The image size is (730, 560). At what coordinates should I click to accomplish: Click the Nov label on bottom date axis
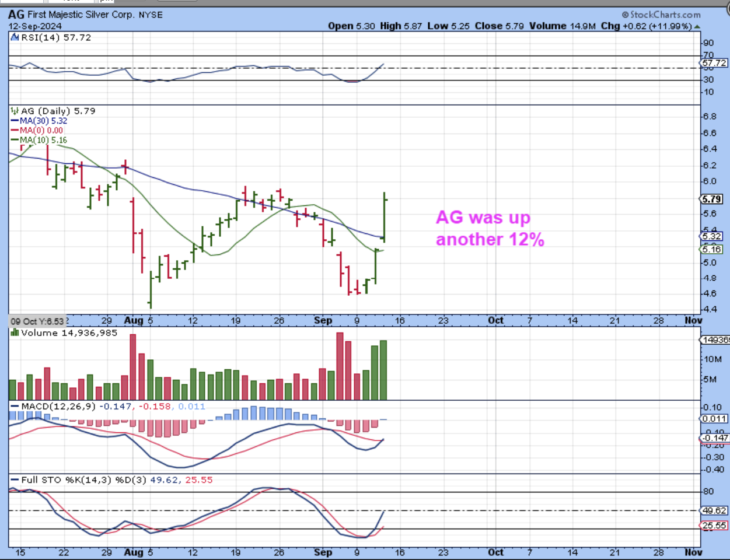[693, 552]
